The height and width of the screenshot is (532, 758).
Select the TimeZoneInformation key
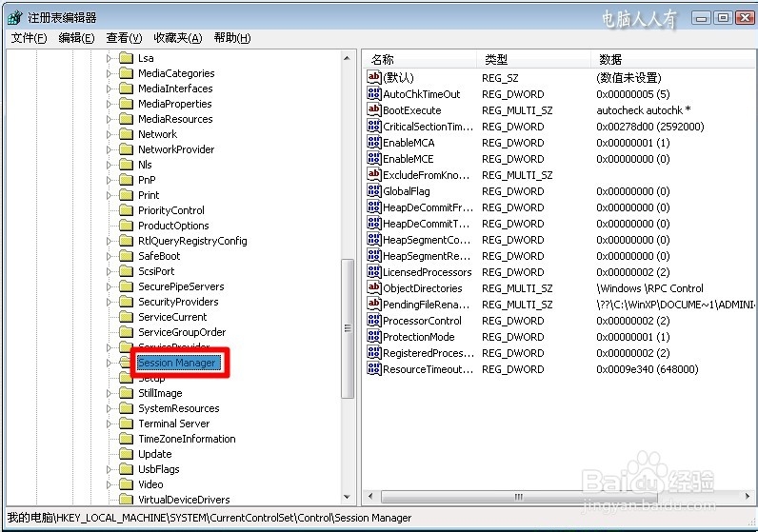click(187, 439)
